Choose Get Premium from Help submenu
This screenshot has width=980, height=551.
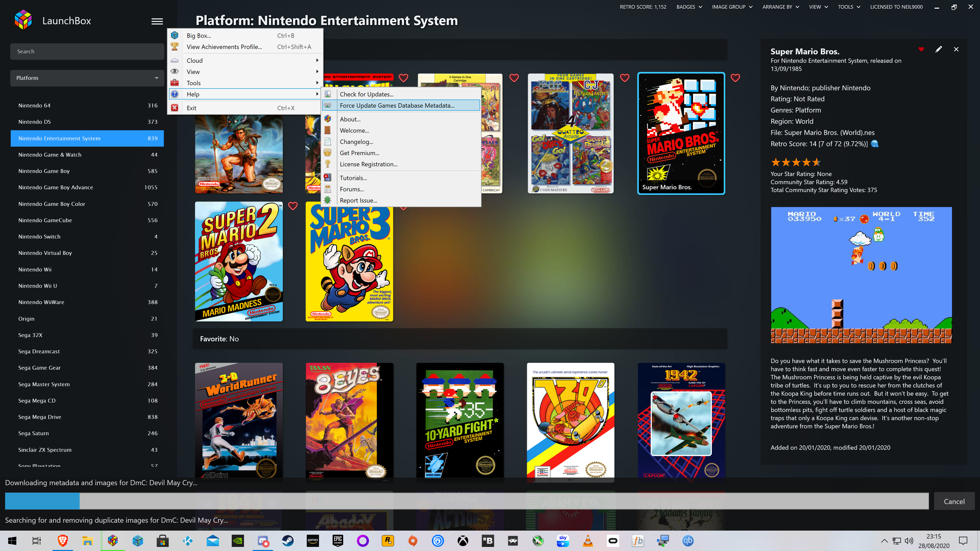(401, 153)
